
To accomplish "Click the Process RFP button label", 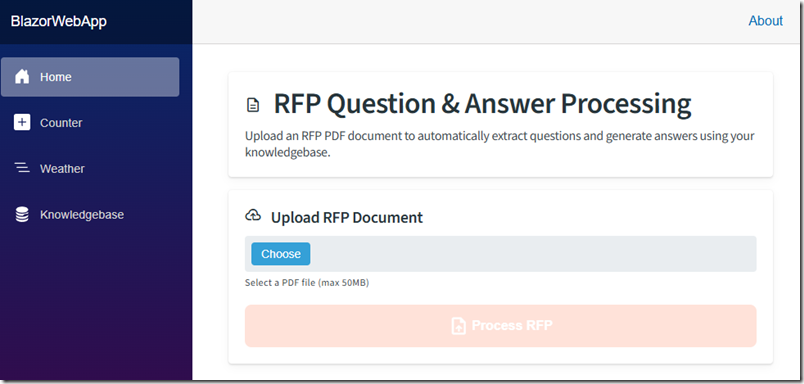I will (512, 326).
